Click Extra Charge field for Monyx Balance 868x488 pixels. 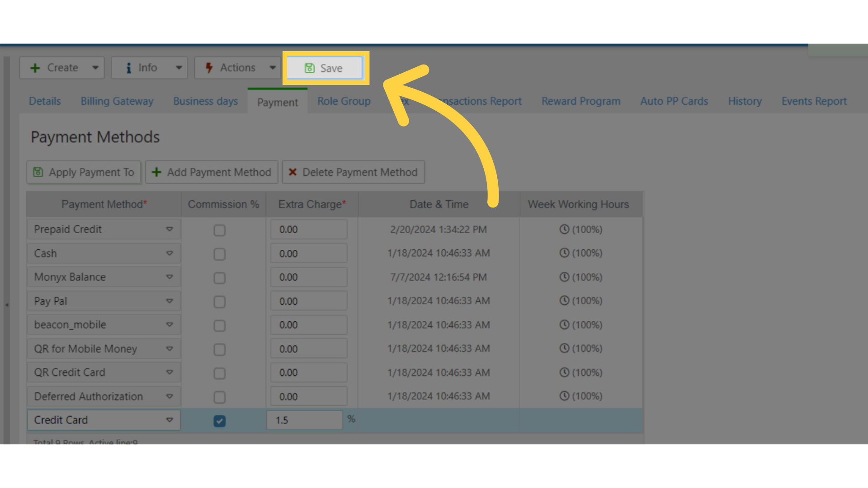pos(309,277)
